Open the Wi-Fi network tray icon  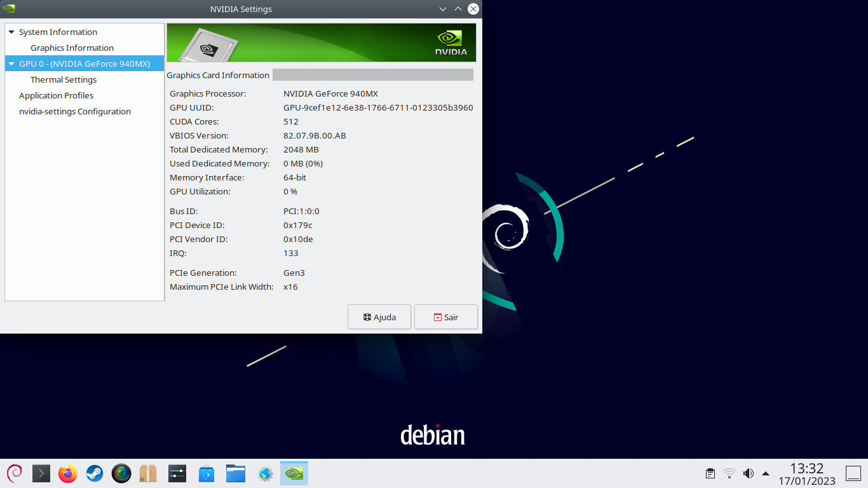pos(729,473)
